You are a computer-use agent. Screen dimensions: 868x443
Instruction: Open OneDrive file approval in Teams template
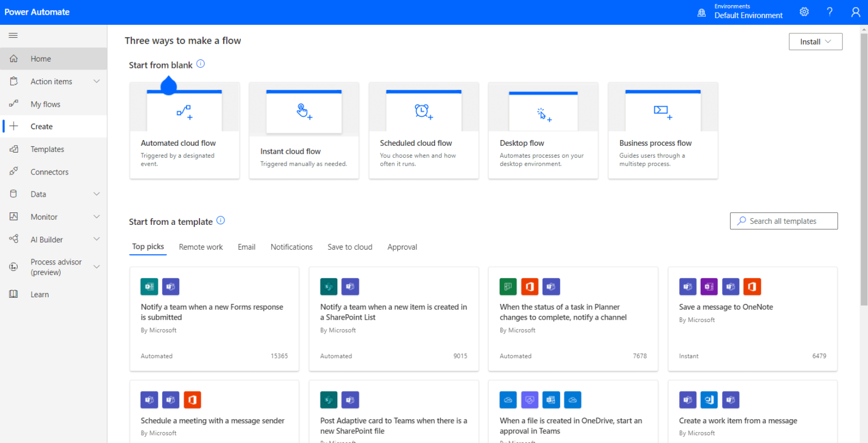click(x=573, y=411)
